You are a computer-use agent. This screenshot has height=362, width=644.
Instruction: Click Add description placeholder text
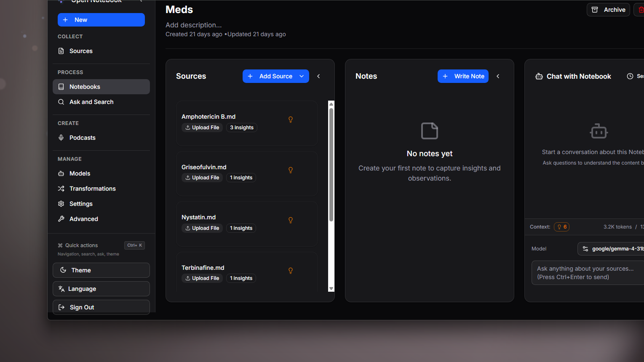pos(194,25)
